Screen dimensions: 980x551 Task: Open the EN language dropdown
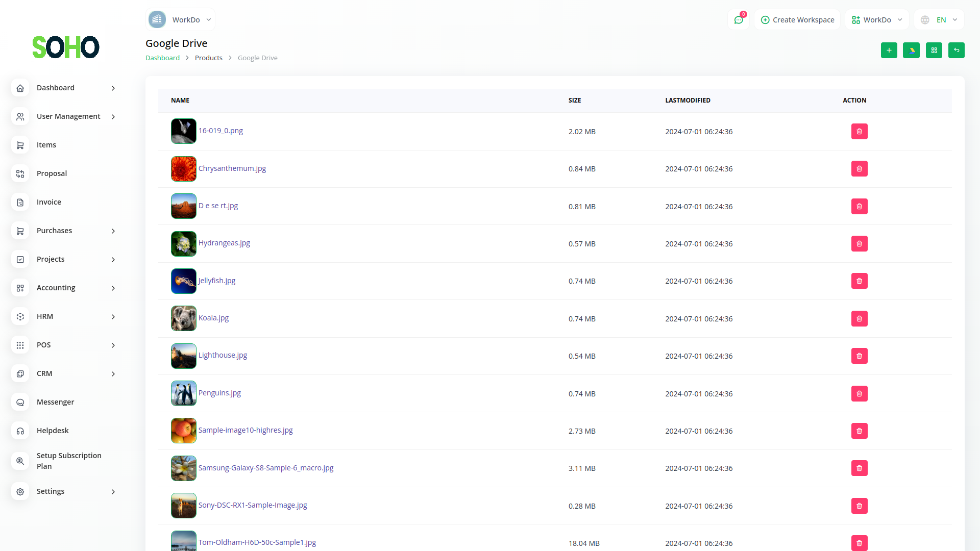pyautogui.click(x=939, y=20)
